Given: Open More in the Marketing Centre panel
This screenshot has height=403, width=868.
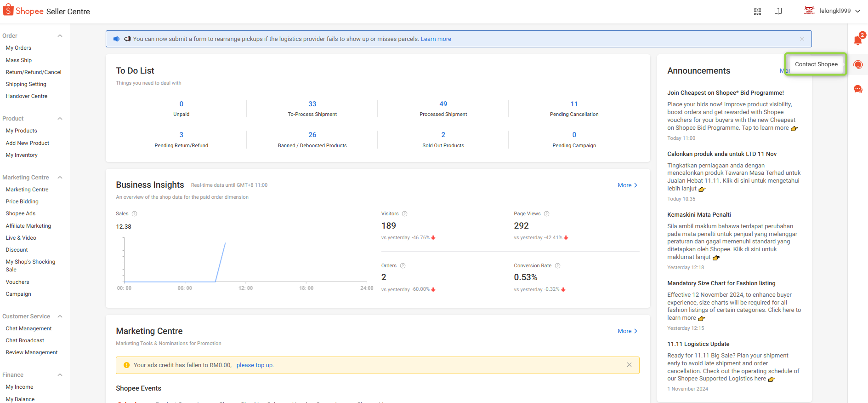Looking at the screenshot, I should pyautogui.click(x=628, y=331).
